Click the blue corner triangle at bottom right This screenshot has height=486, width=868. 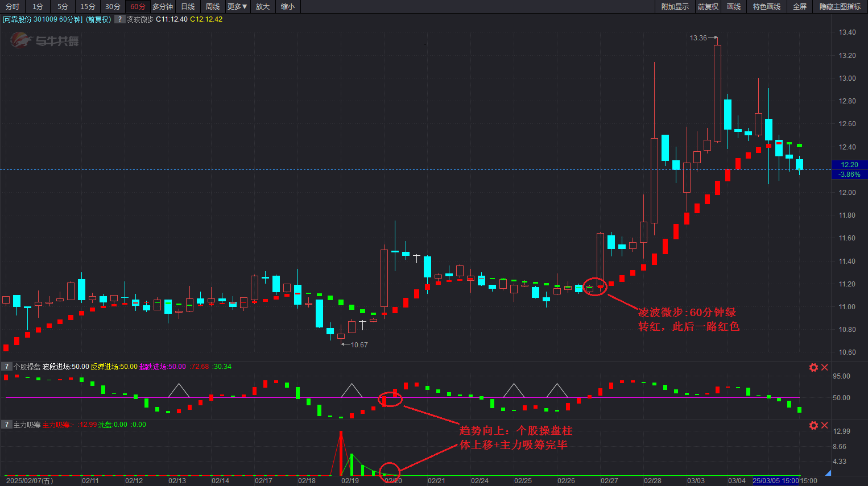(828, 473)
